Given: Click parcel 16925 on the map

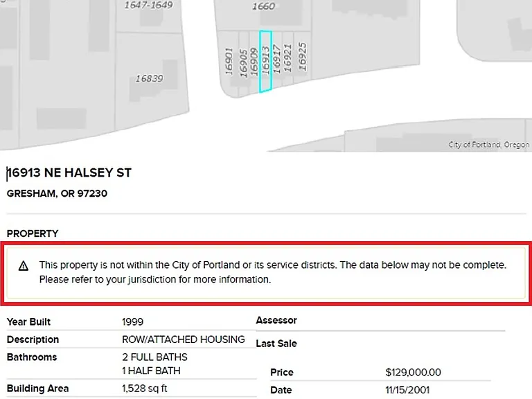Looking at the screenshot, I should 302,56.
